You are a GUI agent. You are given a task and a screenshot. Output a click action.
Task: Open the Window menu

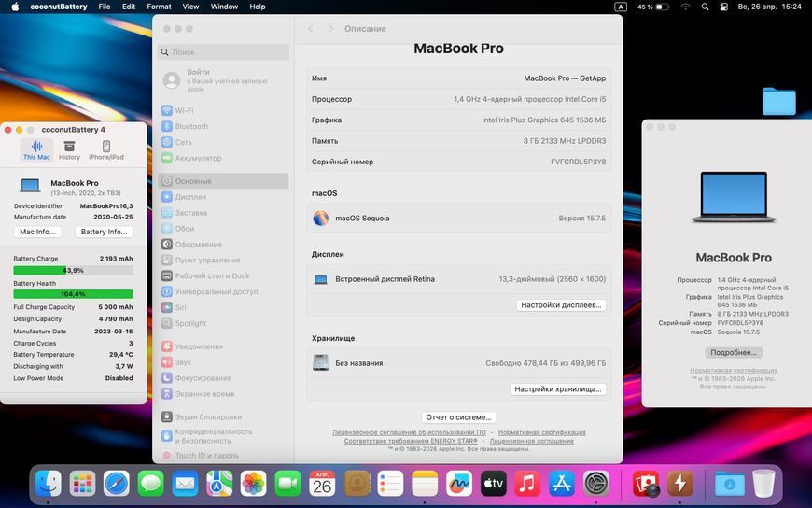coord(224,7)
